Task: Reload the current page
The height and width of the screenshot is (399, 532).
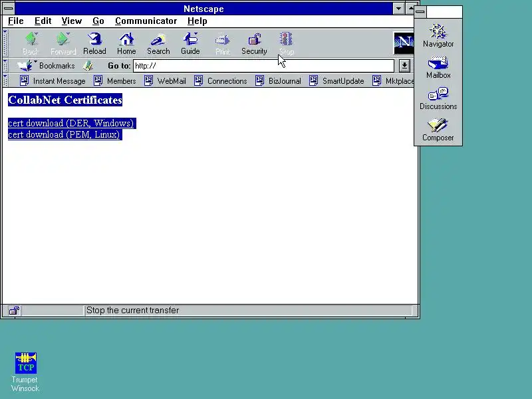Action: [x=94, y=43]
